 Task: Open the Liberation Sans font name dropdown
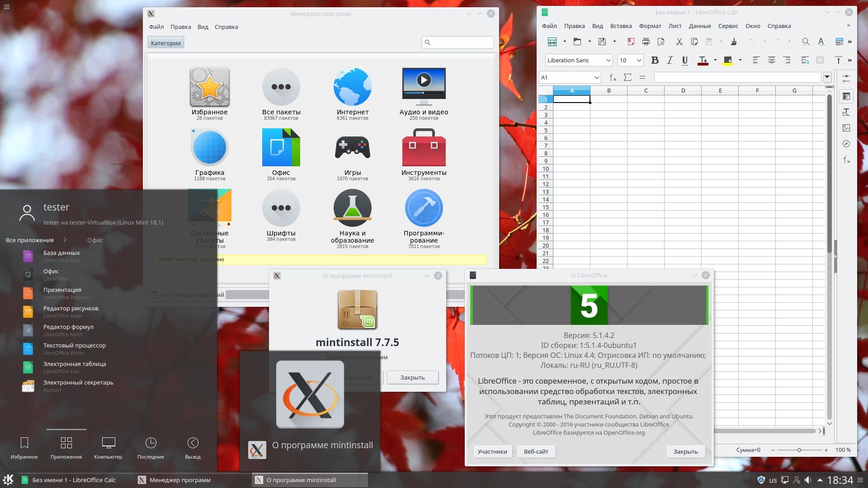pyautogui.click(x=608, y=60)
